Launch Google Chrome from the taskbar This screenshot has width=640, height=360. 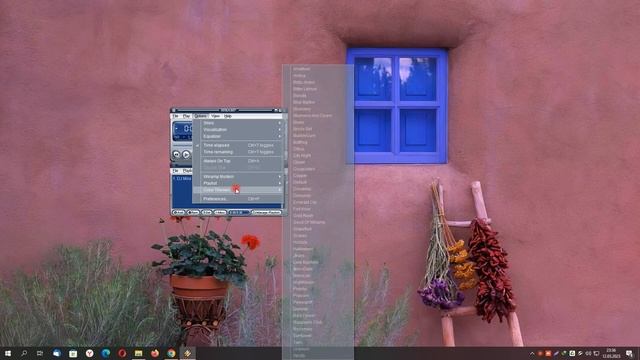tap(171, 353)
